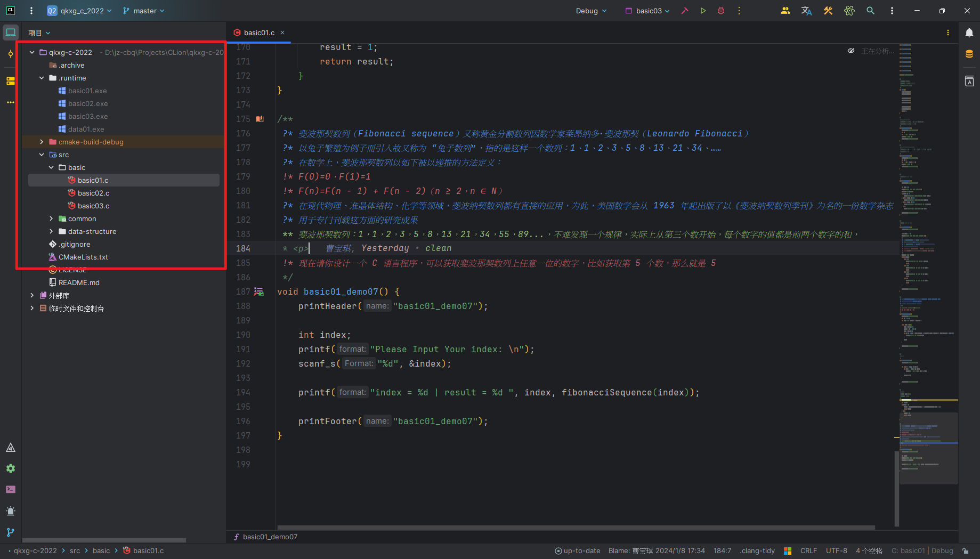The image size is (980, 559).
Task: Click basic in bottom breadcrumb
Action: pos(101,551)
